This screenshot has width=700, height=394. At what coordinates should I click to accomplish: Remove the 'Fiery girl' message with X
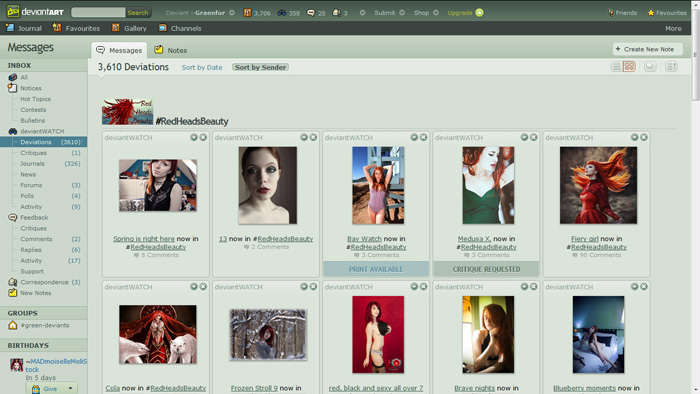(x=644, y=137)
